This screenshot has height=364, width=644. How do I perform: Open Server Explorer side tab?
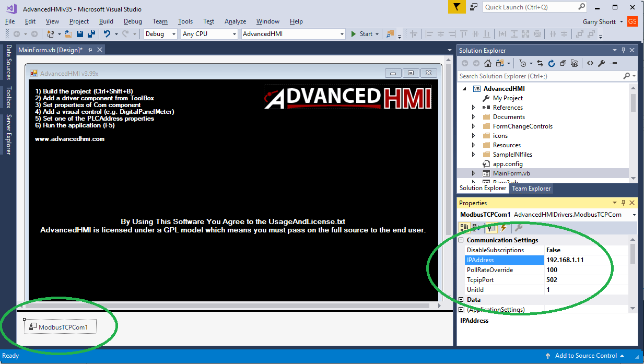tap(9, 135)
